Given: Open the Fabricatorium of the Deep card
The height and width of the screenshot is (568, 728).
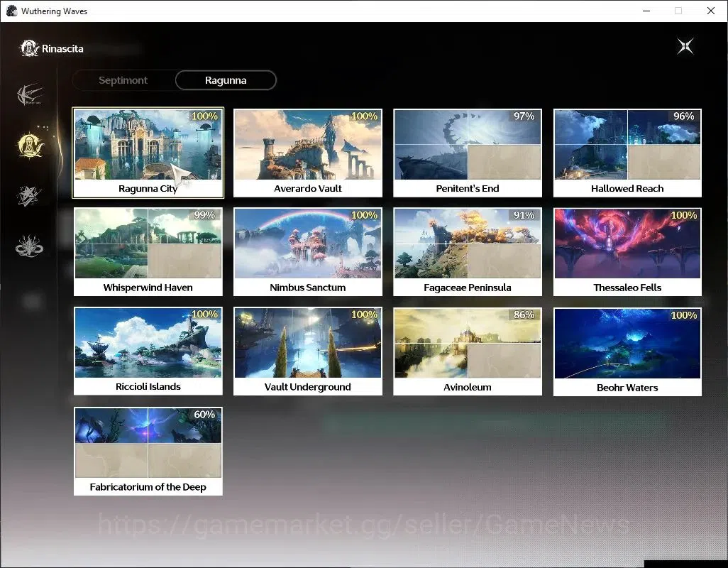Looking at the screenshot, I should (x=148, y=451).
